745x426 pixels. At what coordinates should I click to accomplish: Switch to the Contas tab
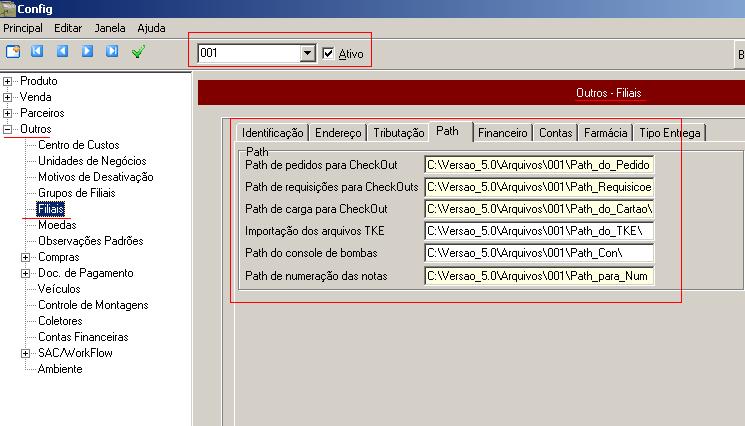tap(555, 133)
